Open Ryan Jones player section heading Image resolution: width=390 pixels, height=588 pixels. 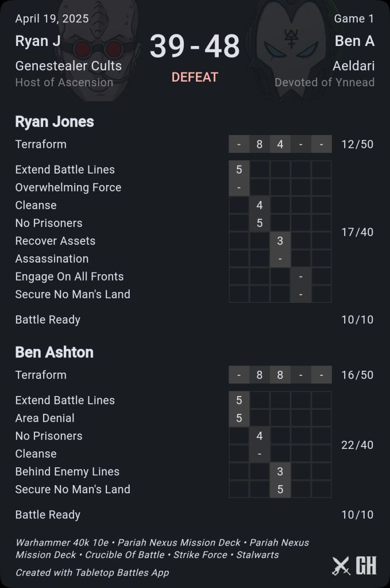(55, 121)
